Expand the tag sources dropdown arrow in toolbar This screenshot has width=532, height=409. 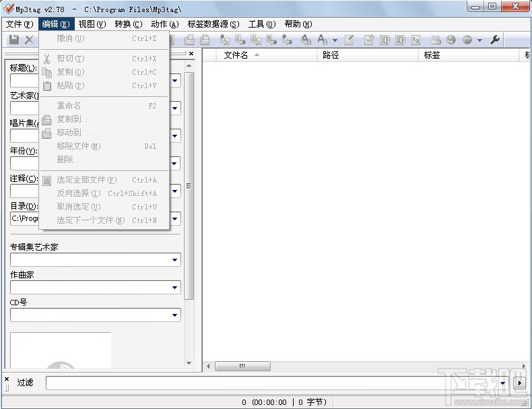pos(479,40)
